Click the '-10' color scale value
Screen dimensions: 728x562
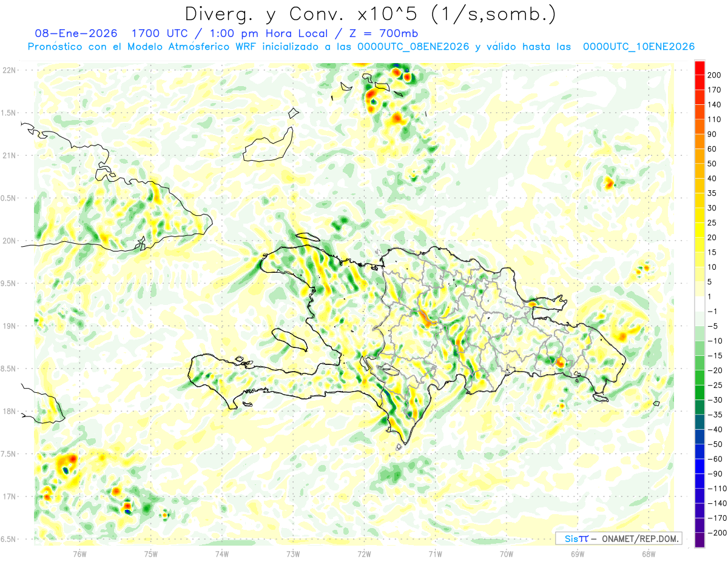(715, 341)
